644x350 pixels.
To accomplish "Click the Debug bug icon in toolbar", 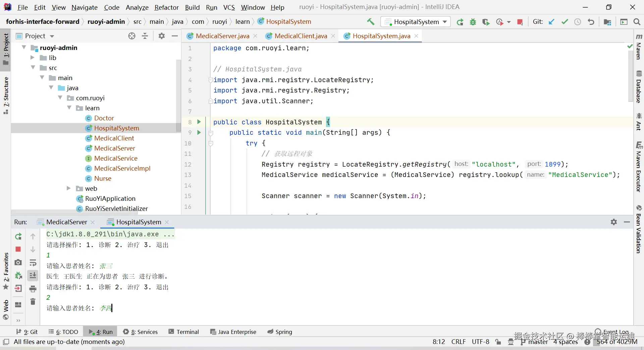I will 473,22.
